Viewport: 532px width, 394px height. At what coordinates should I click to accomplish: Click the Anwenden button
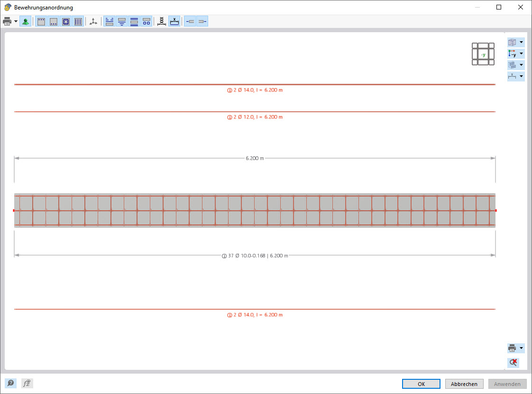[x=507, y=384]
